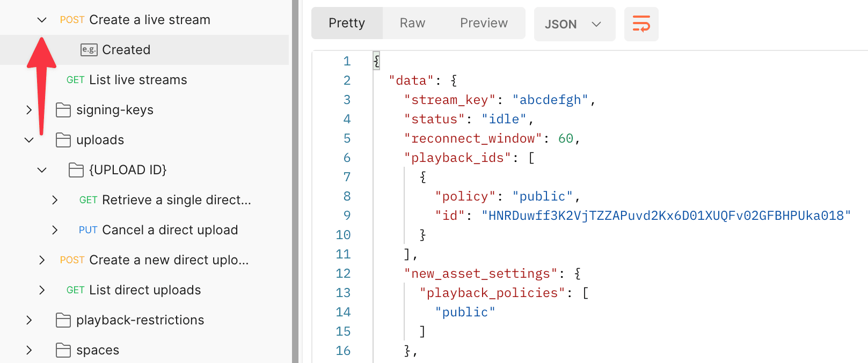Open the List live streams request
The image size is (868, 363).
click(x=138, y=80)
